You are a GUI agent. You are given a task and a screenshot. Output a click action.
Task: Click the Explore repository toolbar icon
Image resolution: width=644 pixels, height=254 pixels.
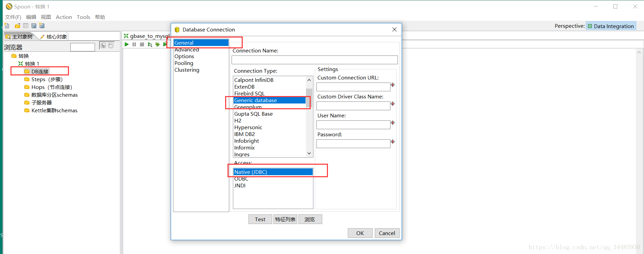[26, 26]
